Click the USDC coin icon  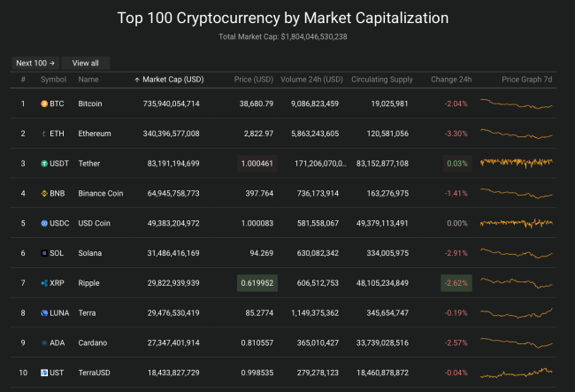[x=44, y=223]
